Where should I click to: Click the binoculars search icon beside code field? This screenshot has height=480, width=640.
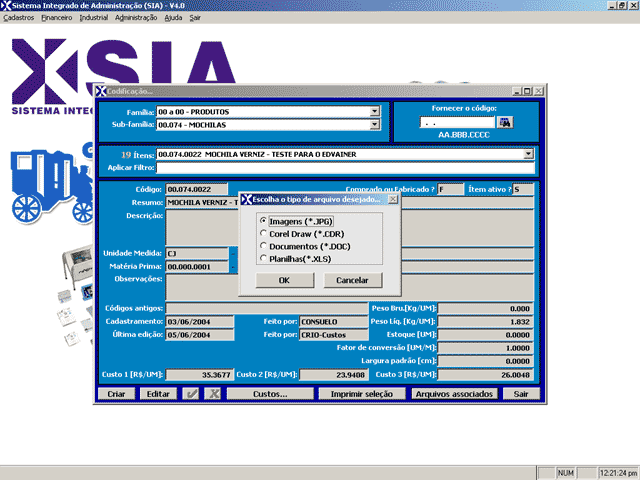[505, 122]
